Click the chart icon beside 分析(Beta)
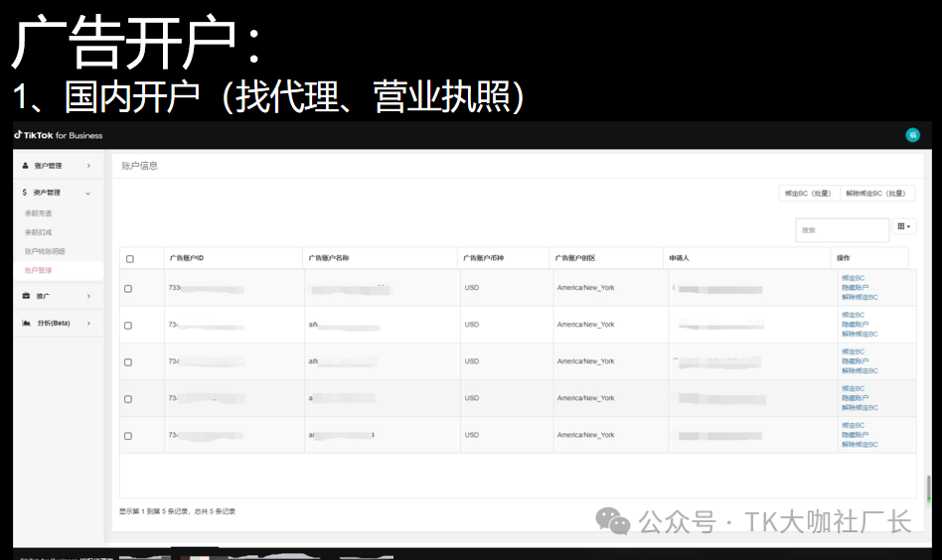942x560 pixels. (26, 323)
